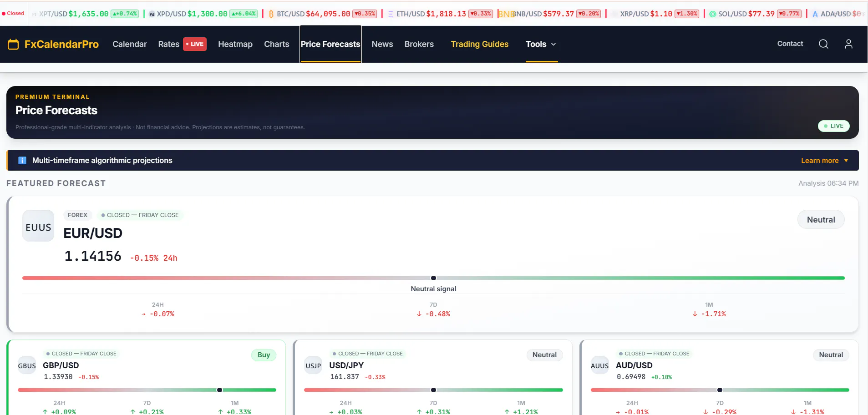Open the Rates nav item
The height and width of the screenshot is (415, 868).
click(x=169, y=44)
